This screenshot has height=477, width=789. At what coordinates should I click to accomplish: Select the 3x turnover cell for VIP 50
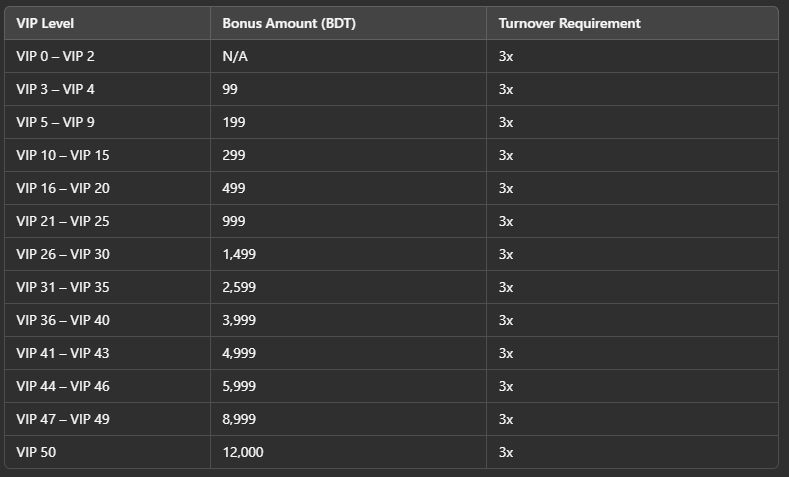tap(633, 452)
